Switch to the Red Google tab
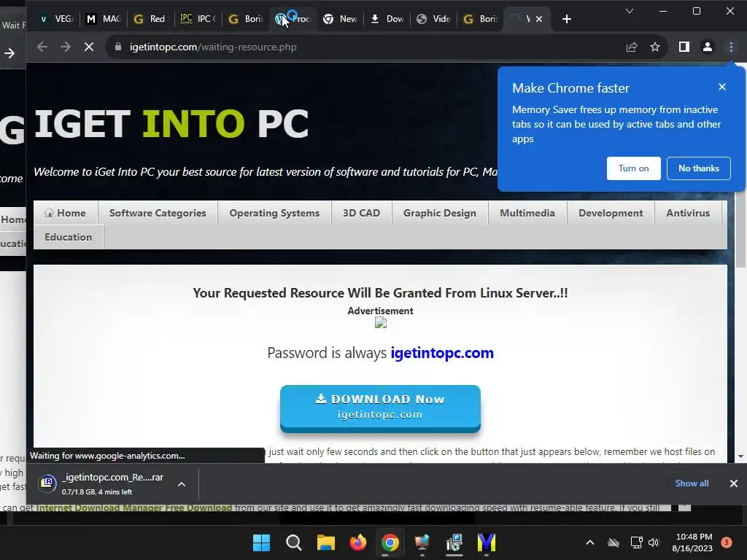This screenshot has width=747, height=560. pyautogui.click(x=150, y=19)
